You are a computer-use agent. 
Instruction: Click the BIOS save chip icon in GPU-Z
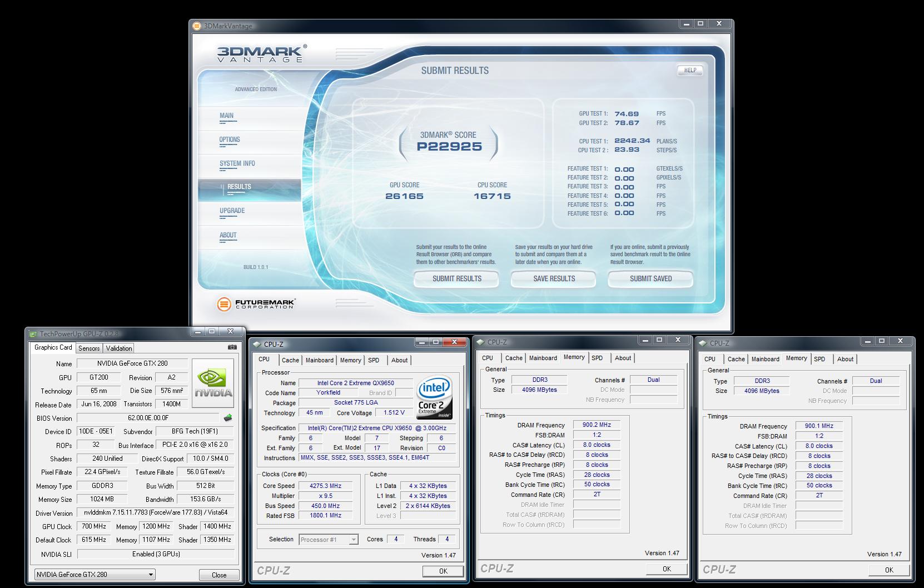(x=228, y=418)
